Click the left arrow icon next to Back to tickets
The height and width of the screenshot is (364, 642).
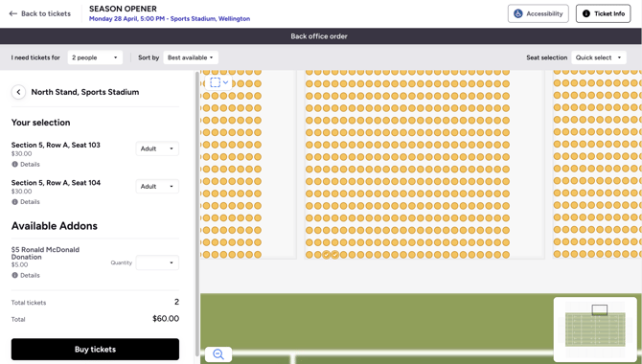(x=13, y=13)
